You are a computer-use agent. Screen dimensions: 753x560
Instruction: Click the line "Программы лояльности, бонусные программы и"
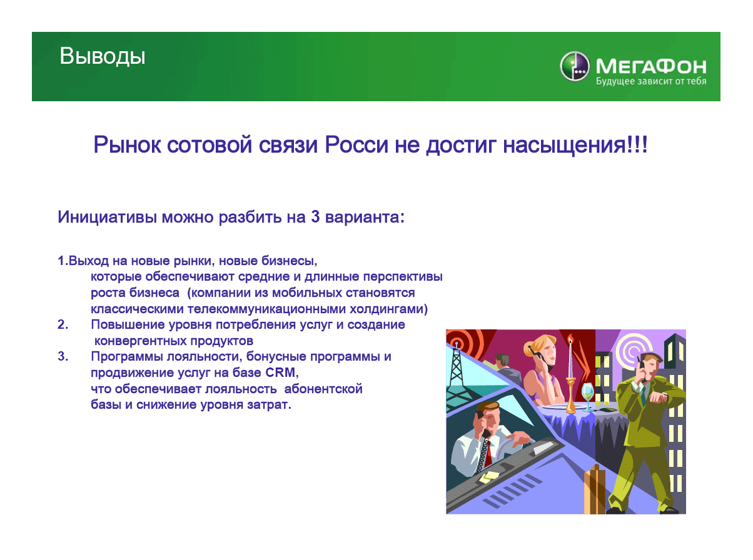coord(241,357)
